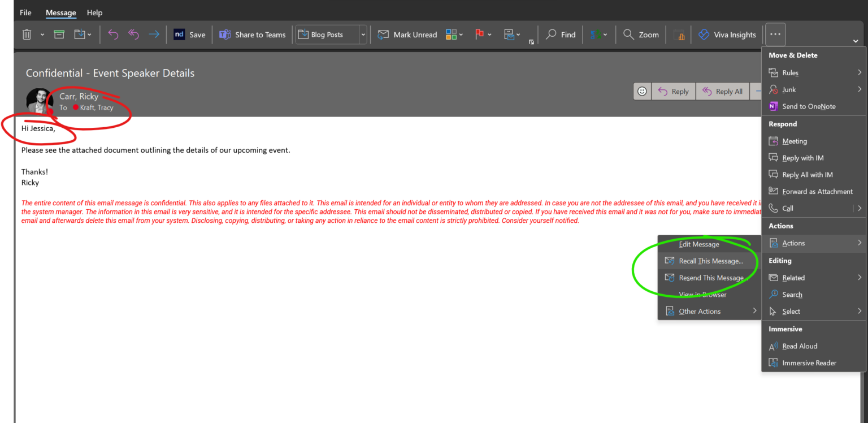The image size is (868, 423).
Task: Click the Forward arrow icon in toolbar
Action: (154, 34)
